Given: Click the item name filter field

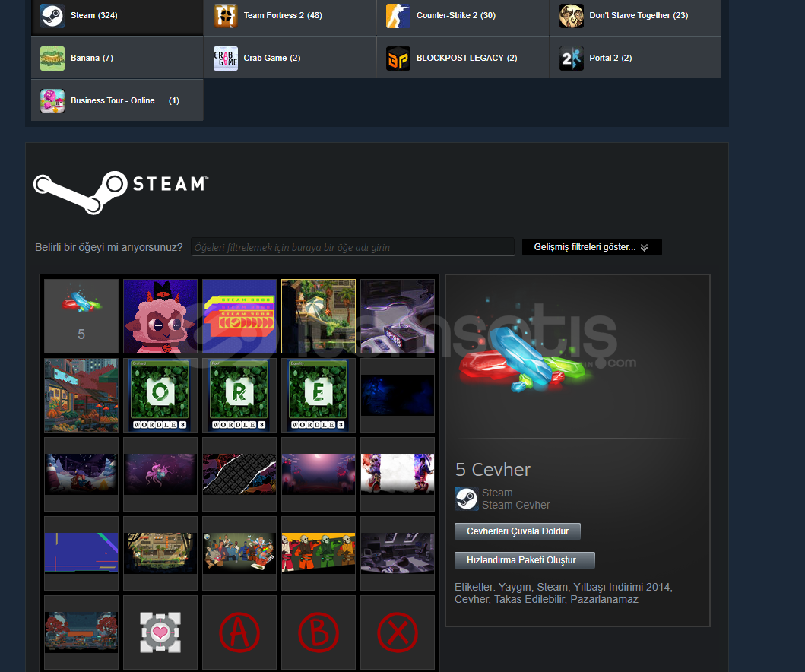Looking at the screenshot, I should pyautogui.click(x=353, y=247).
